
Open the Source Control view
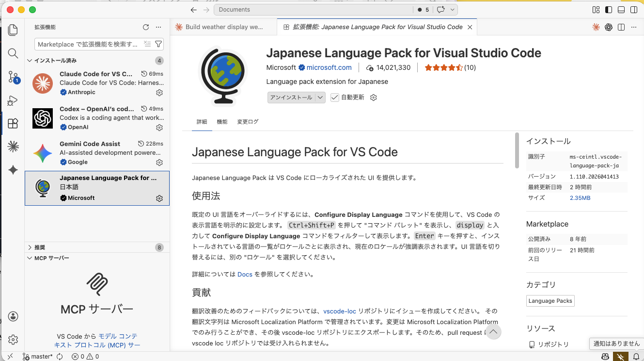pyautogui.click(x=13, y=77)
